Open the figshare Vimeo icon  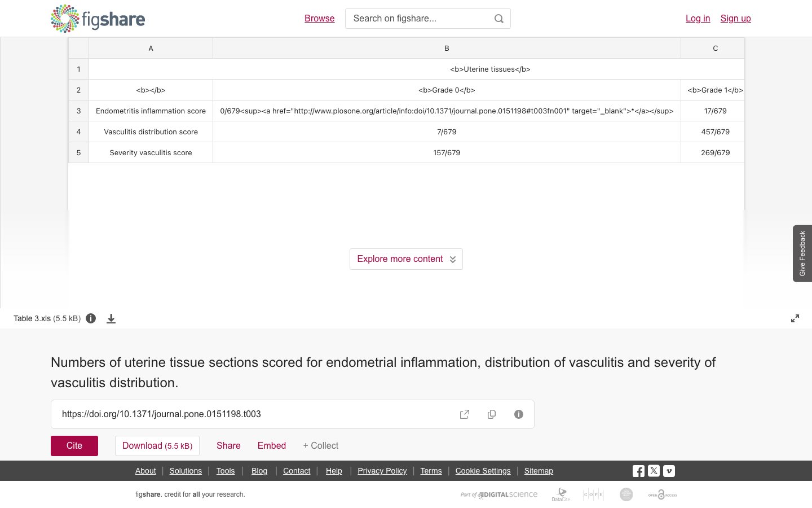point(669,471)
